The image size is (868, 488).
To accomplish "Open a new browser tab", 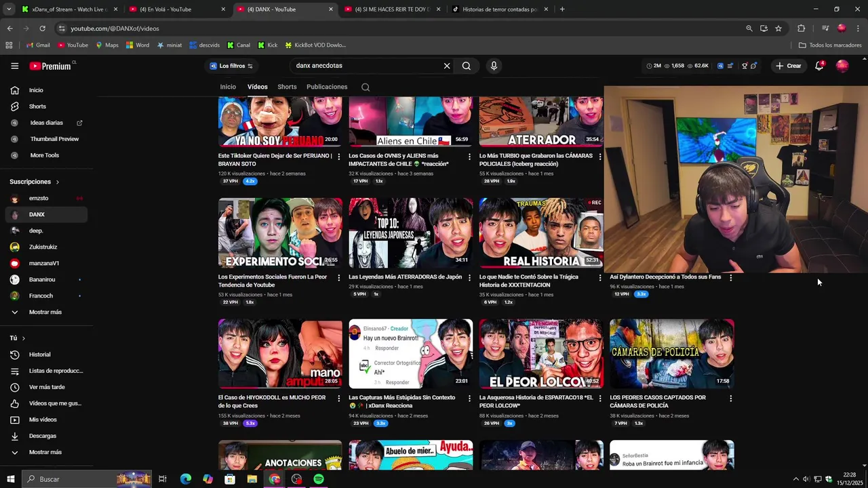I will [x=562, y=9].
